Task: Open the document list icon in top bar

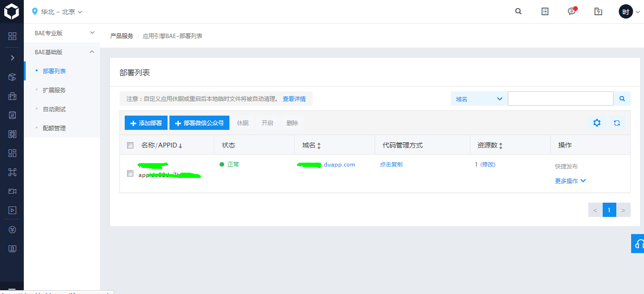Action: point(545,11)
